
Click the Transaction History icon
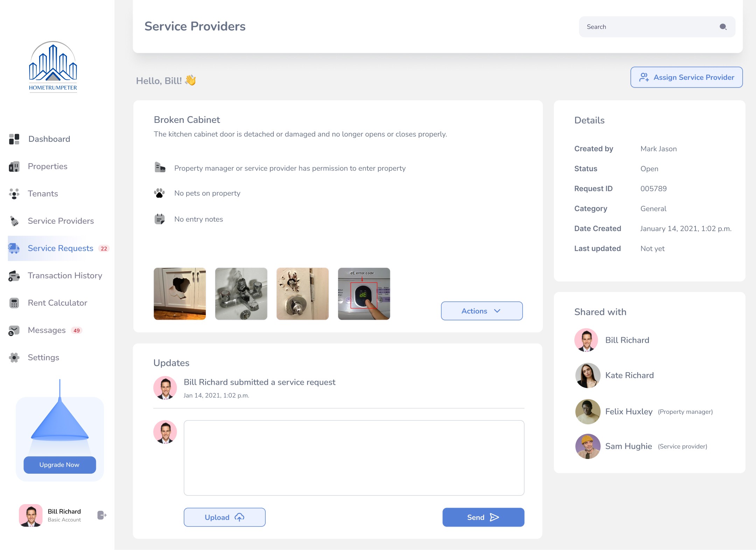14,276
